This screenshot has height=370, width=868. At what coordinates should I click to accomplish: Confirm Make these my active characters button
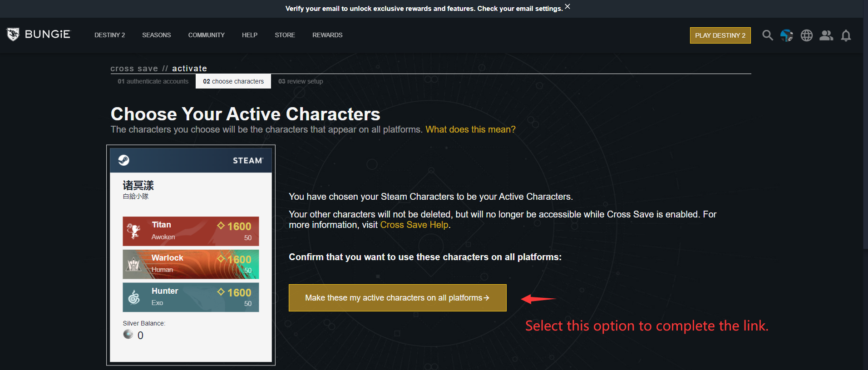(x=397, y=298)
